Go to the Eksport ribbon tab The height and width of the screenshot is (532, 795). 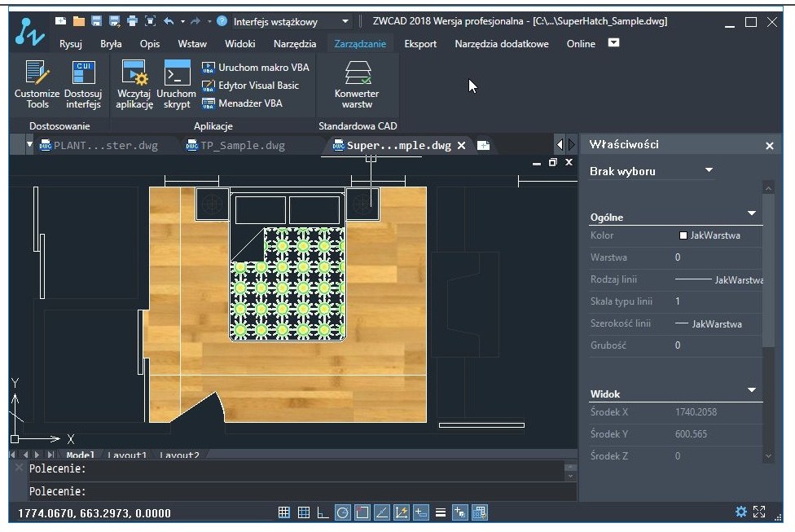tap(420, 44)
